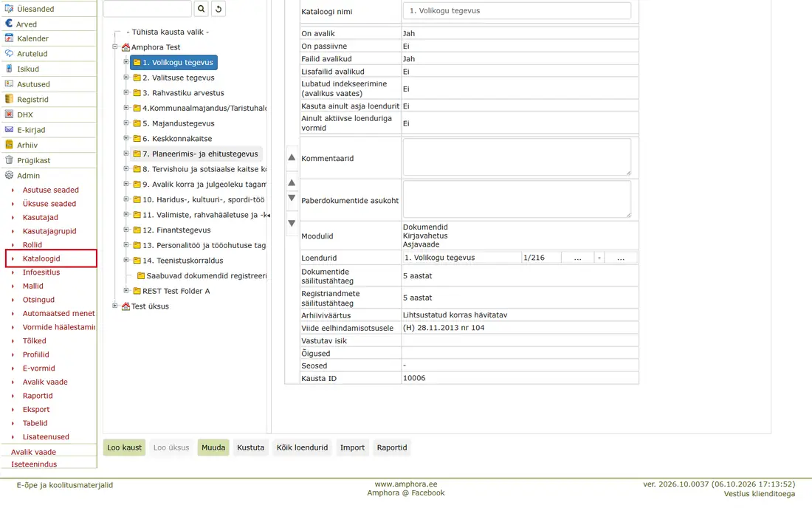Click the Kalender icon

[x=9, y=38]
